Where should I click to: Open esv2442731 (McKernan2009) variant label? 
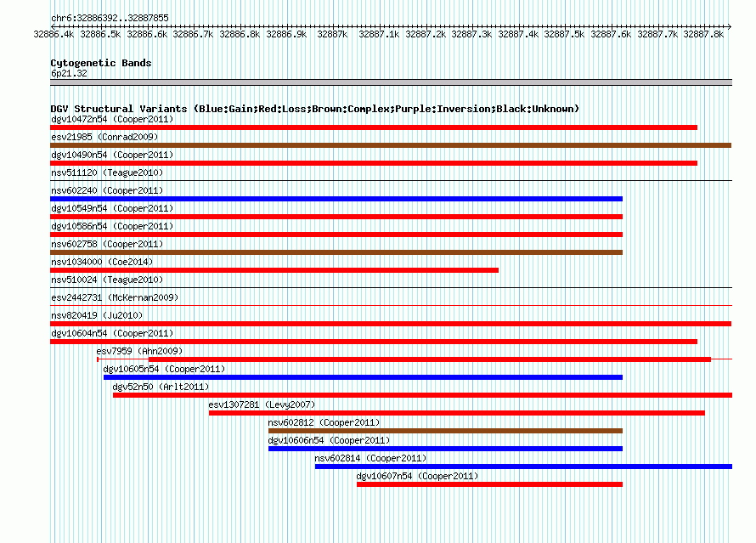point(115,297)
